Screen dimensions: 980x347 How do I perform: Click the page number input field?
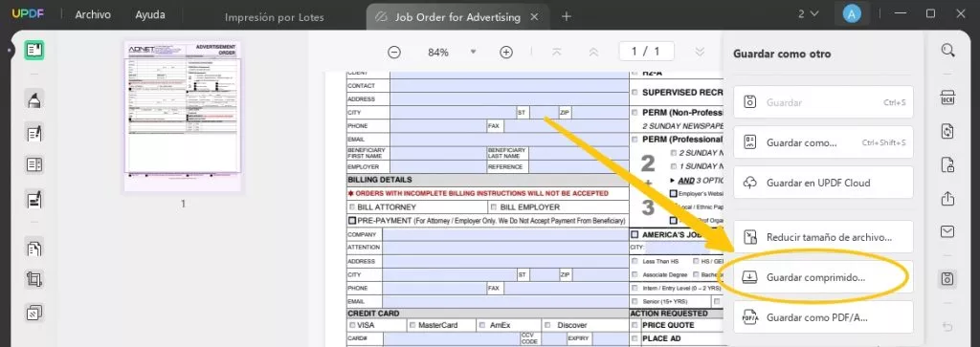pos(647,52)
